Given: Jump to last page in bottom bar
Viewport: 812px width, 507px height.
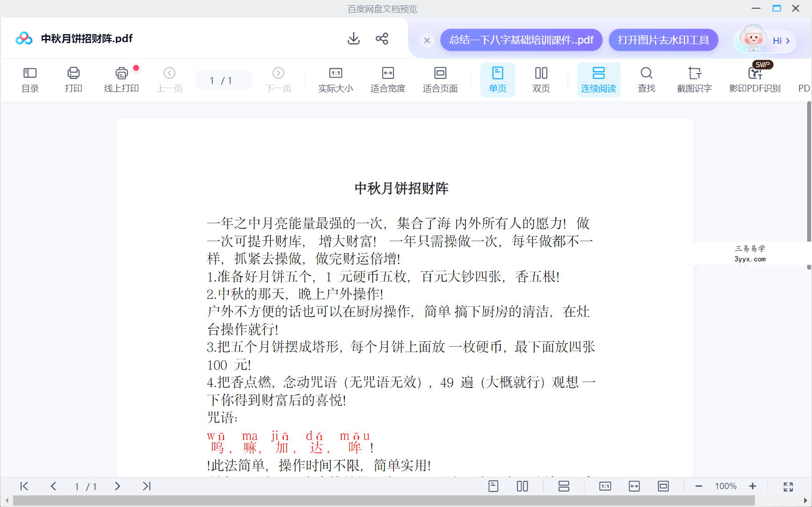Looking at the screenshot, I should coord(147,486).
